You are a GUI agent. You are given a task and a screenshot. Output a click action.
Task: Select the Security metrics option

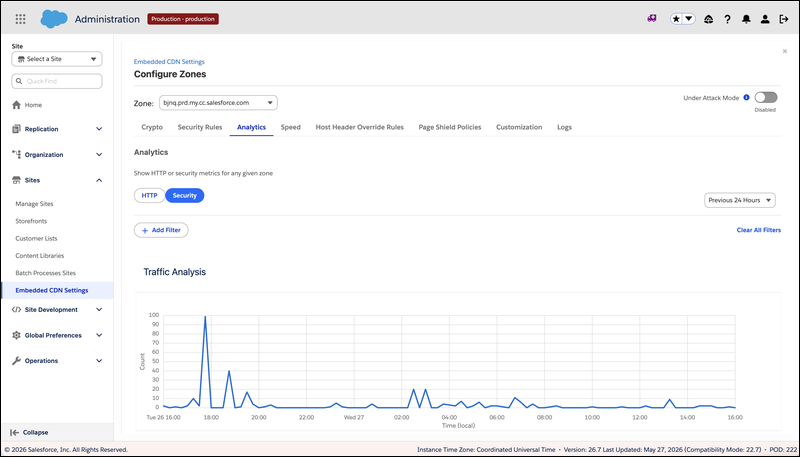[185, 195]
